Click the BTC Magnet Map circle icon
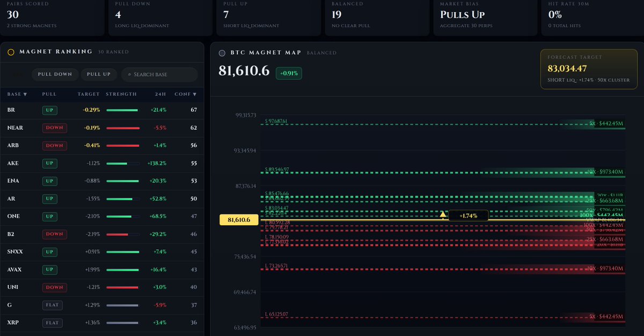 click(222, 53)
